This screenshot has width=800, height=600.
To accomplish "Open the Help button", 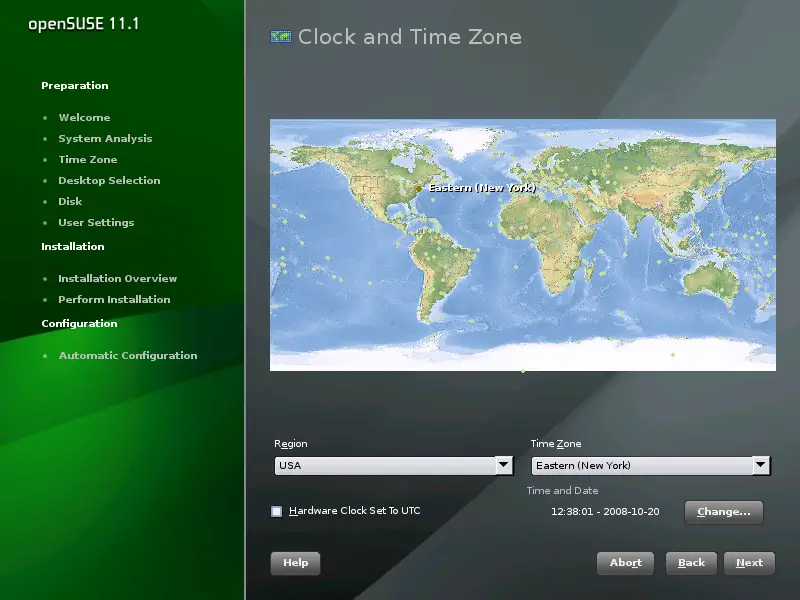I will tap(295, 563).
